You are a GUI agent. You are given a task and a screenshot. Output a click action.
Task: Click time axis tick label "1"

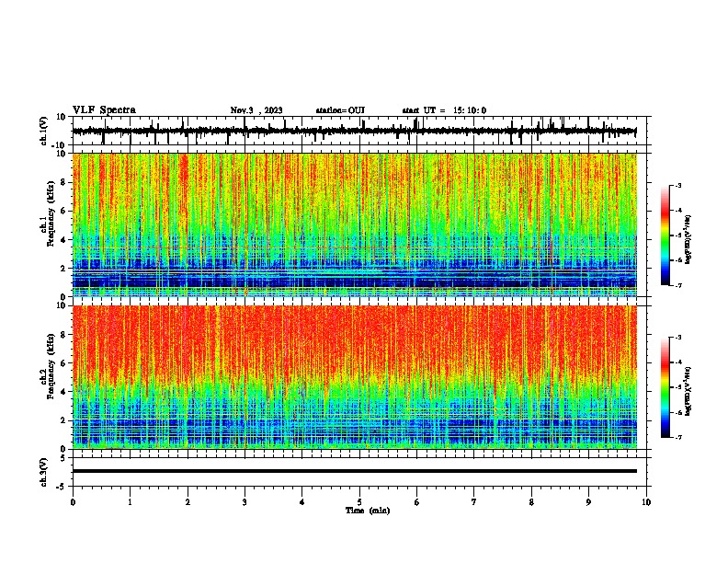point(130,502)
